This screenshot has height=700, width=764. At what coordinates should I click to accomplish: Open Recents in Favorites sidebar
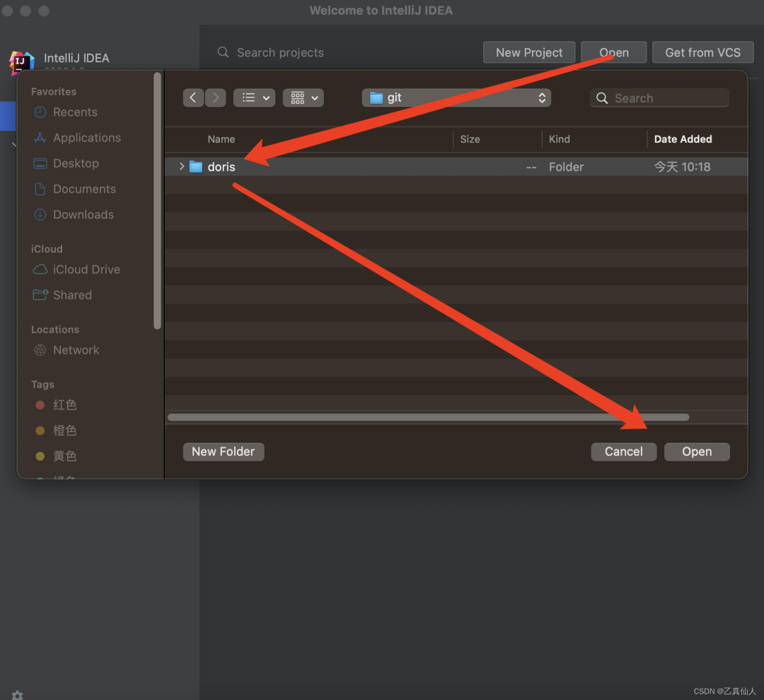click(x=75, y=112)
